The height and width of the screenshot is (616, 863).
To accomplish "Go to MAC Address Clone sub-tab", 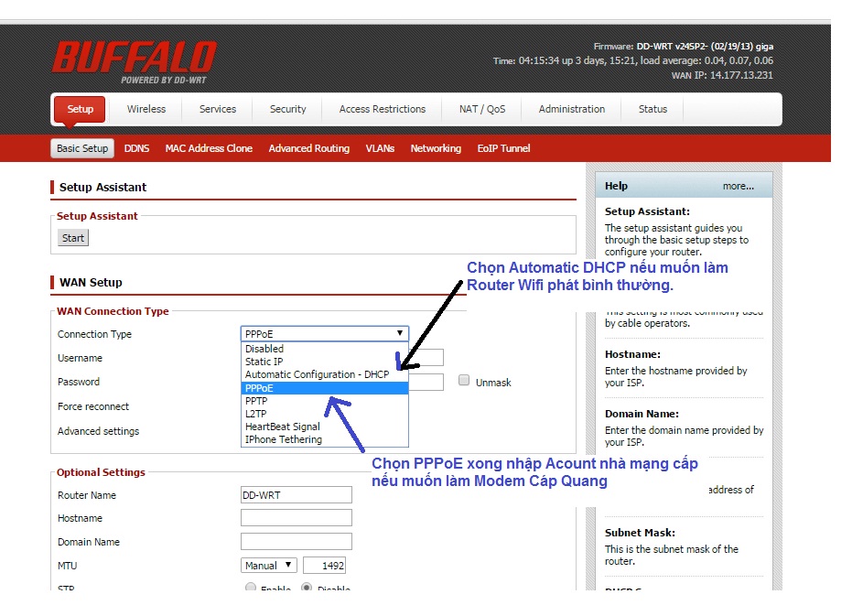I will [209, 148].
